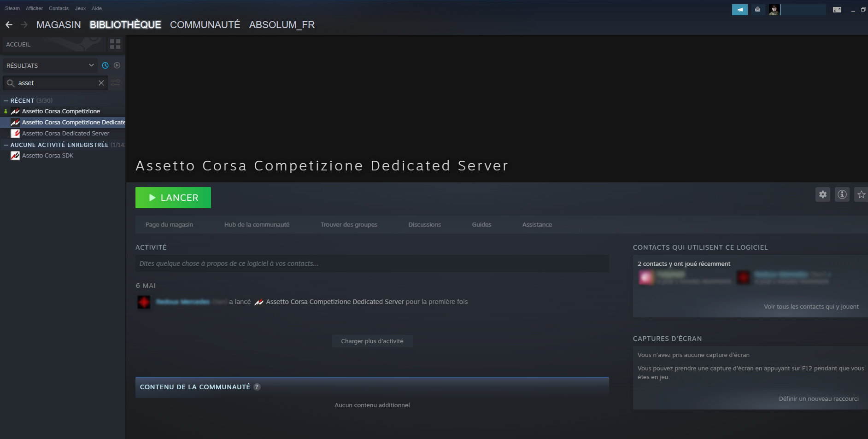Viewport: 868px width, 439px height.
Task: Click the Contenu de la communauté help icon
Action: point(257,387)
